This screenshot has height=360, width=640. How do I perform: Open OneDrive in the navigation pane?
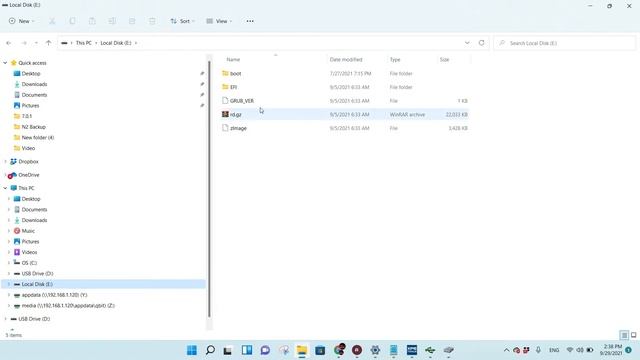(x=29, y=175)
